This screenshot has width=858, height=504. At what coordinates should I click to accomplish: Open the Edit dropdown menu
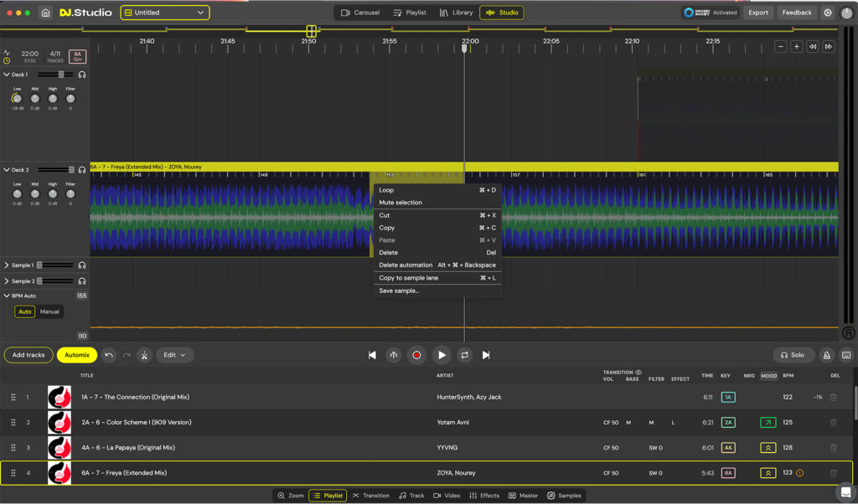click(174, 355)
